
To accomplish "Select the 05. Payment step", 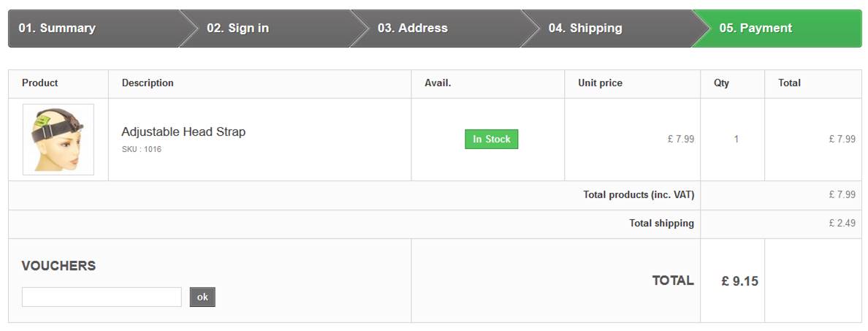I will (x=755, y=28).
